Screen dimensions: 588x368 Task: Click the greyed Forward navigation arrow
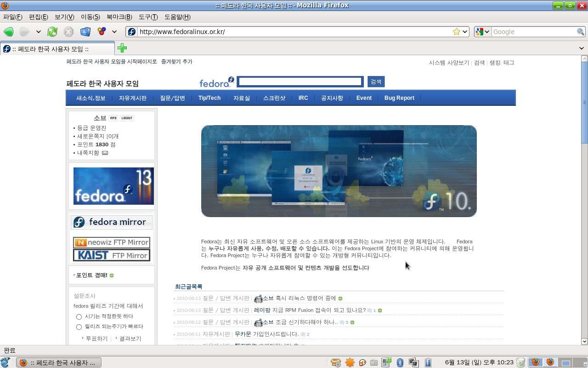[24, 32]
